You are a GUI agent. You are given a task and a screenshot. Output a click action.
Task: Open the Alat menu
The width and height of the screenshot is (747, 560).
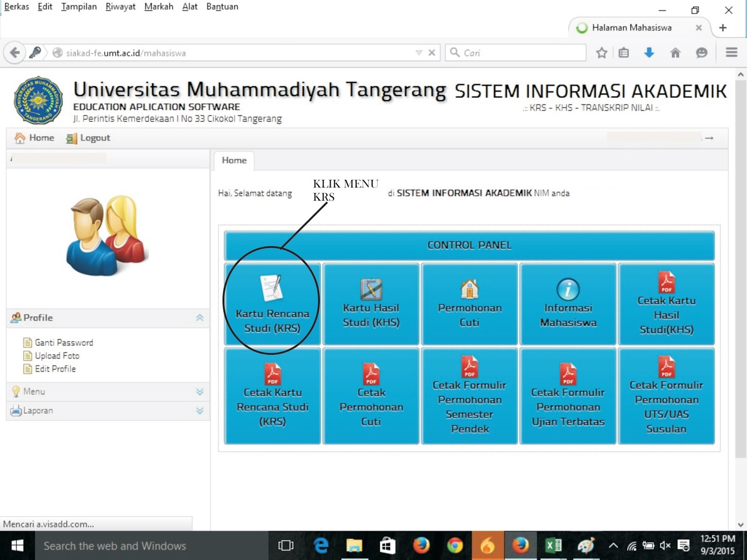[x=190, y=7]
